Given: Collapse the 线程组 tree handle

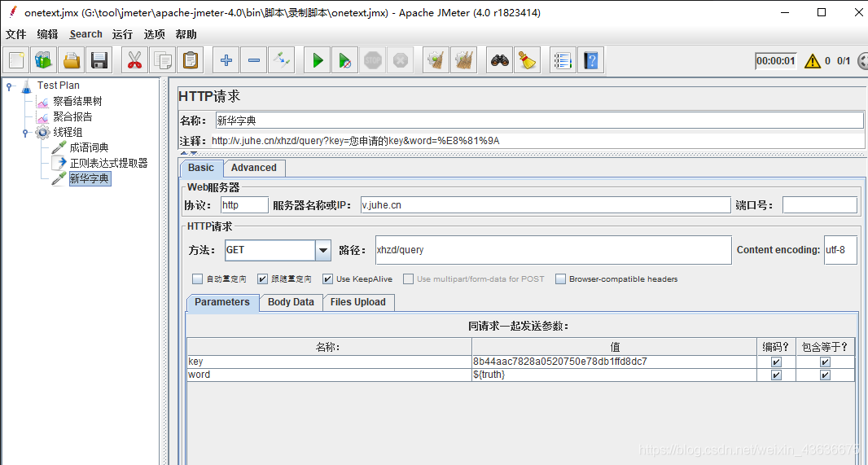Looking at the screenshot, I should pyautogui.click(x=25, y=133).
